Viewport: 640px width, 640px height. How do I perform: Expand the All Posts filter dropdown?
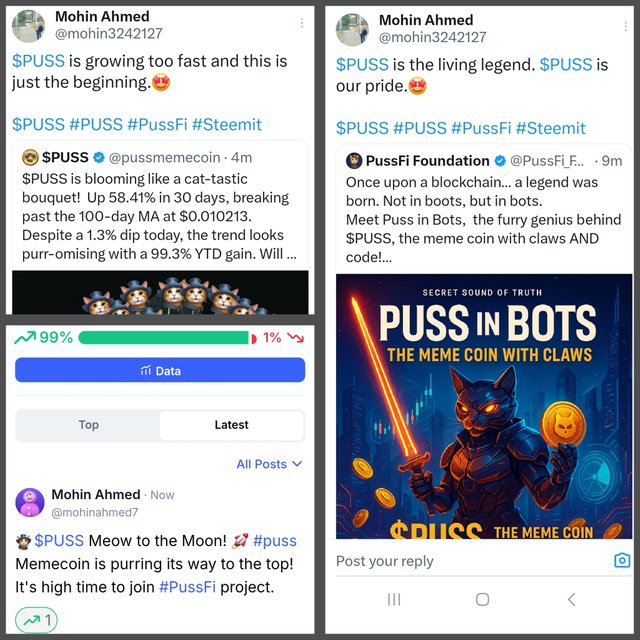tap(269, 464)
